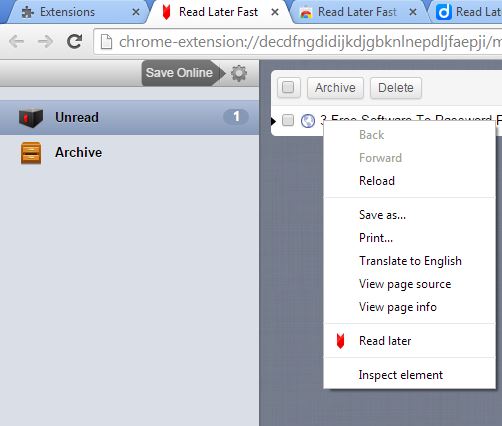Select Print... in the context menu
The height and width of the screenshot is (426, 502).
410,238
